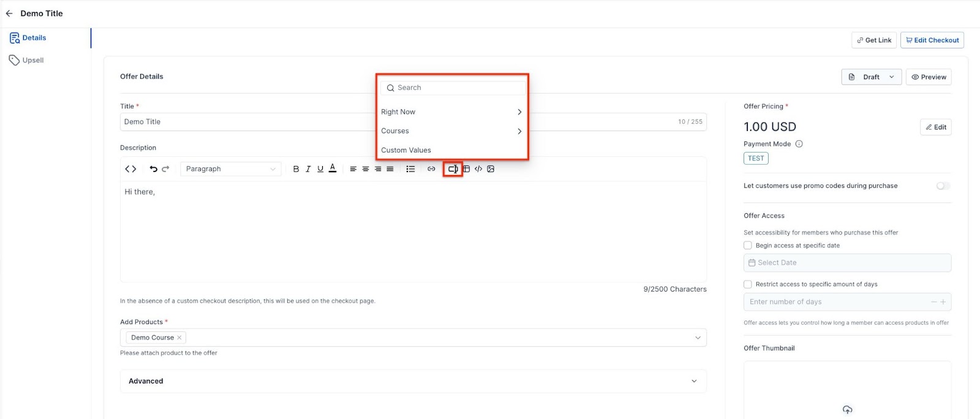
Task: Click the Search field in popup
Action: [452, 88]
